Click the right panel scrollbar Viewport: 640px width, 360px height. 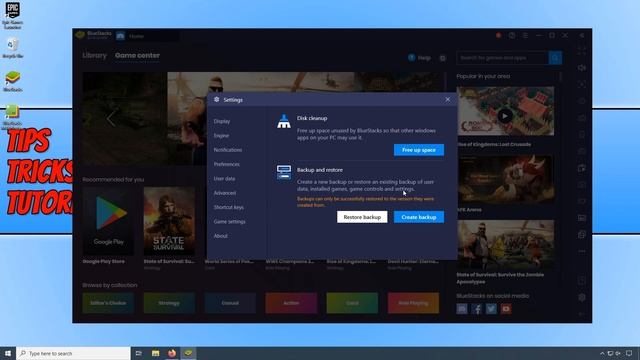pos(560,77)
